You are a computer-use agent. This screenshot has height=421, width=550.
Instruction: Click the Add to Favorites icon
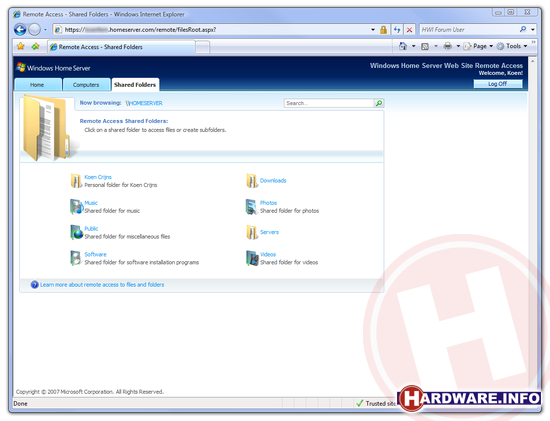35,46
